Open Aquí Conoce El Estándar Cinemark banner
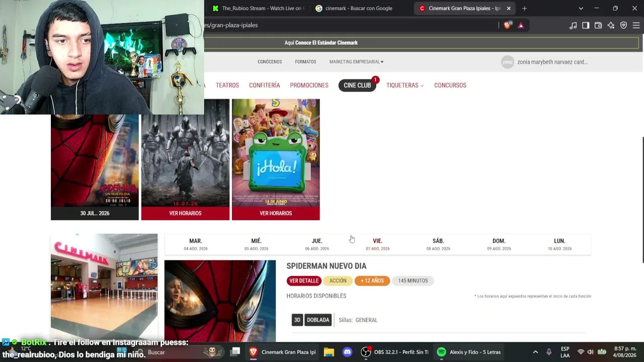The width and height of the screenshot is (644, 362). tap(321, 43)
